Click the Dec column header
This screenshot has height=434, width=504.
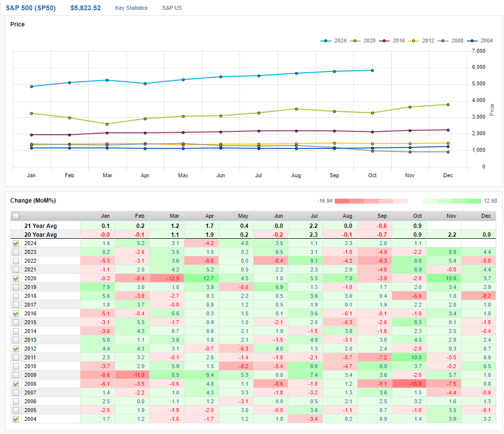point(479,216)
